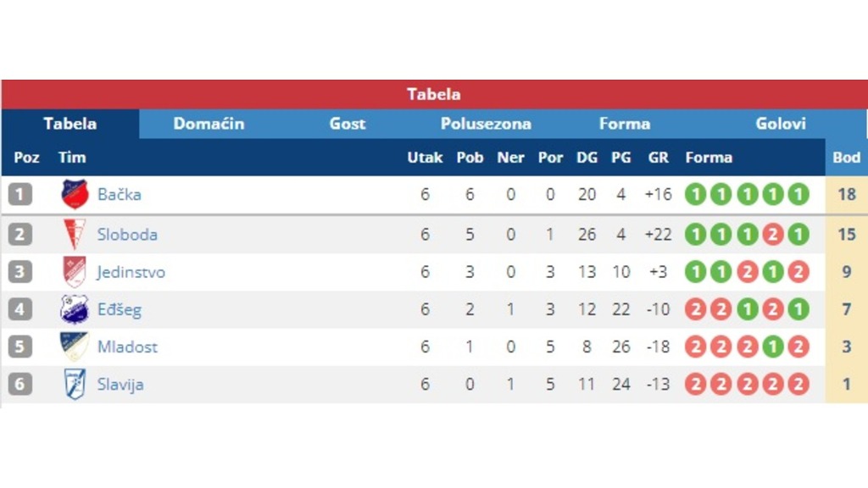Image resolution: width=868 pixels, height=488 pixels.
Task: Click the Mladost team crest icon
Action: click(x=75, y=347)
